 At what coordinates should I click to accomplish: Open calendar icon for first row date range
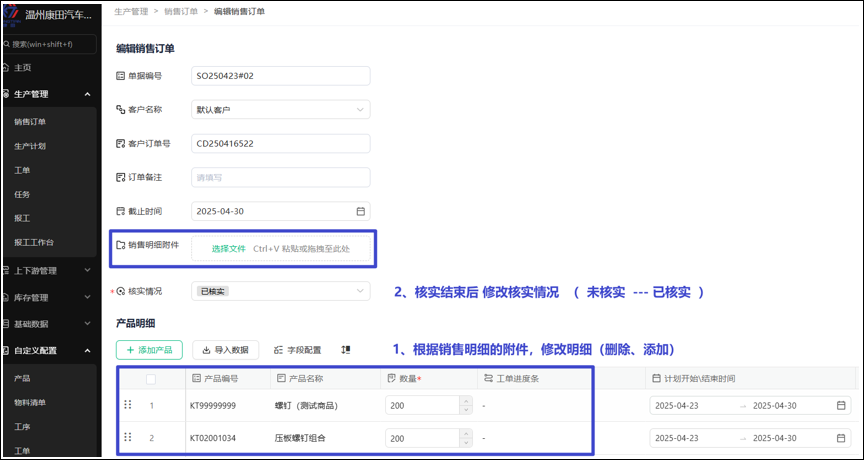click(x=843, y=405)
